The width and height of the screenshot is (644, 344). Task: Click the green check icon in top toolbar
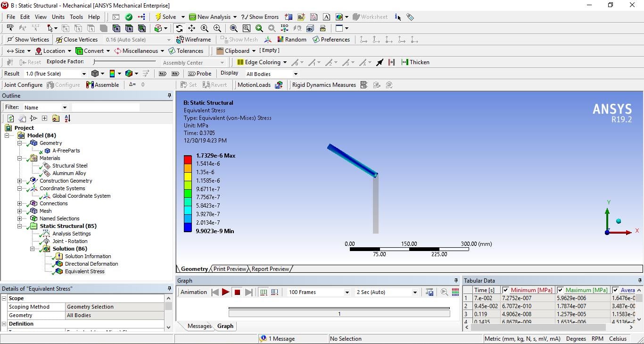[x=129, y=17]
